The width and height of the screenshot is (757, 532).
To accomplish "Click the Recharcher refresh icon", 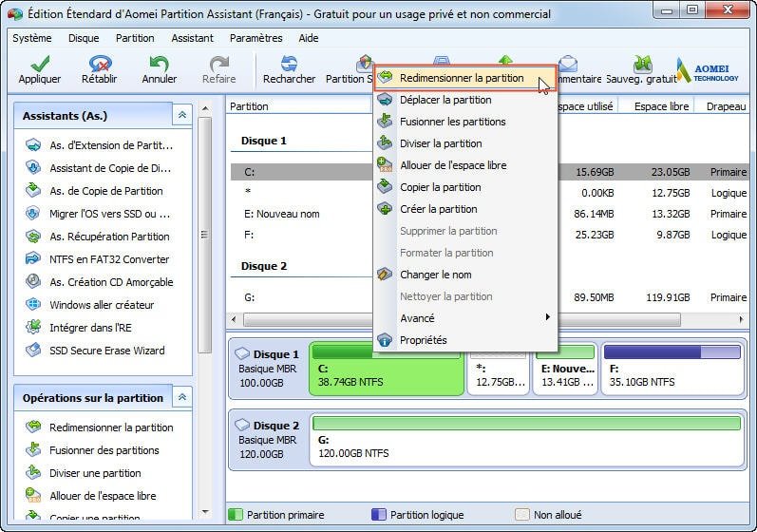I will pos(289,64).
